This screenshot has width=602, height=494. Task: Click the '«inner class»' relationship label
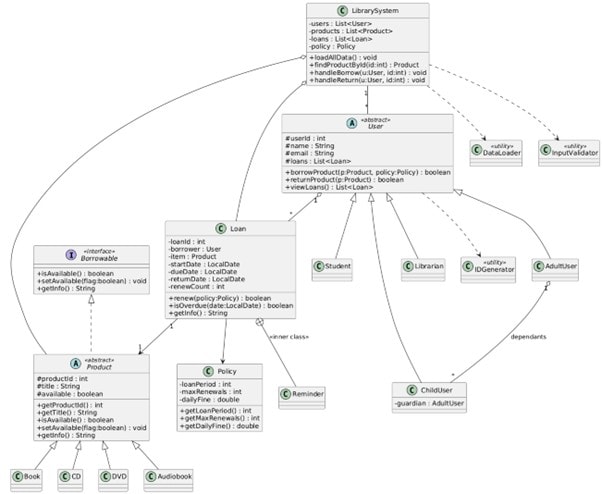click(x=289, y=337)
